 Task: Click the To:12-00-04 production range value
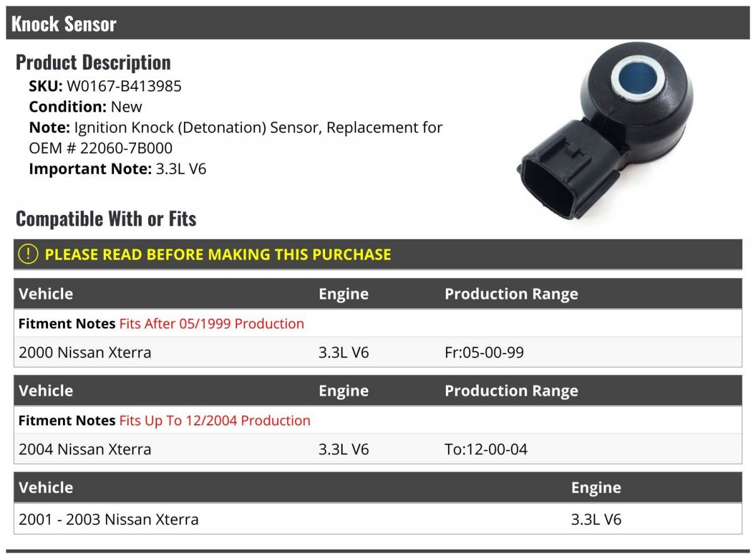coord(486,450)
